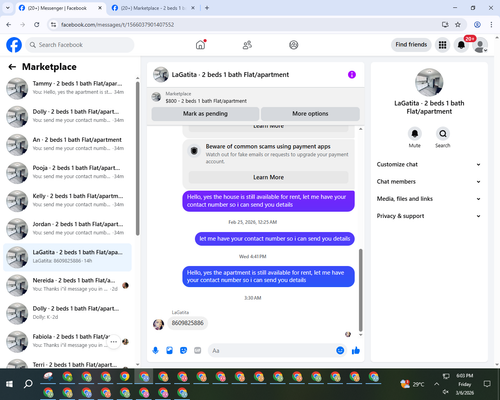The width and height of the screenshot is (500, 400).
Task: Close the Marketplace tab
Action: coord(193,8)
